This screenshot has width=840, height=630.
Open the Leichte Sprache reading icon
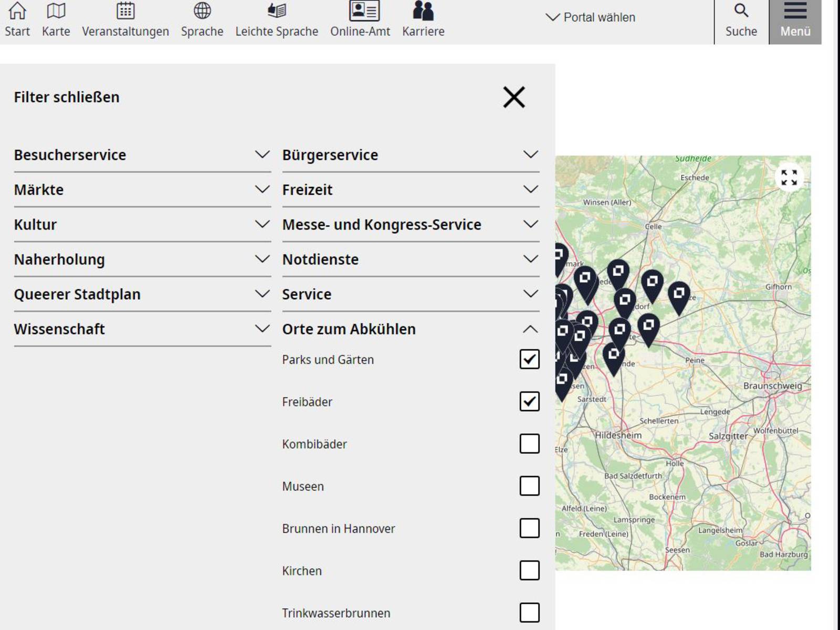coord(277,11)
